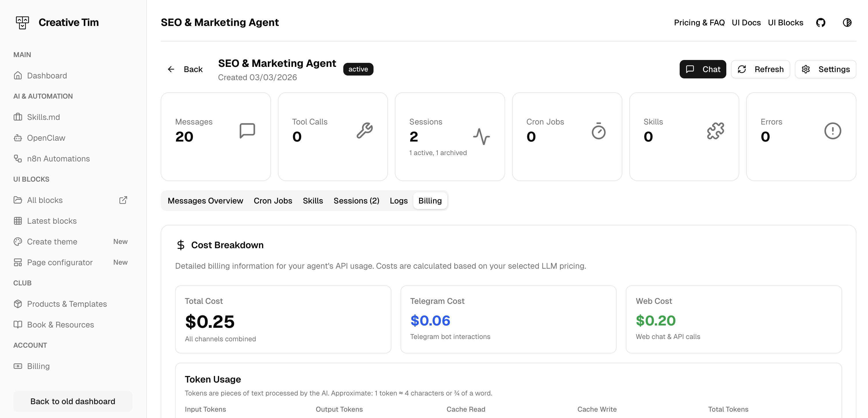
Task: Open agent Settings button
Action: tap(826, 69)
